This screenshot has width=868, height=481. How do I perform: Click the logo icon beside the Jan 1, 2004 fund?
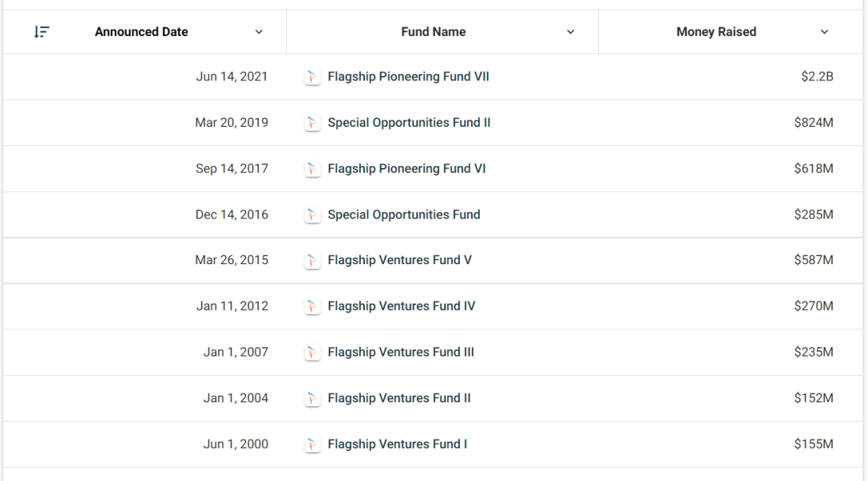312,398
